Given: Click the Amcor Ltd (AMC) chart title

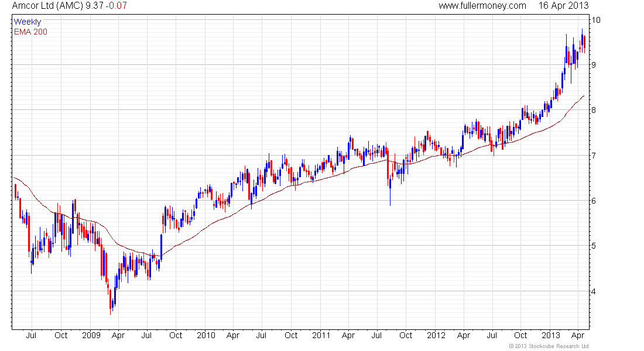Looking at the screenshot, I should [47, 6].
